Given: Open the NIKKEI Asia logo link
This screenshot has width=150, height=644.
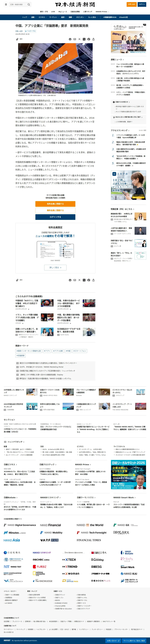Looking at the screenshot, I should tap(12, 540).
